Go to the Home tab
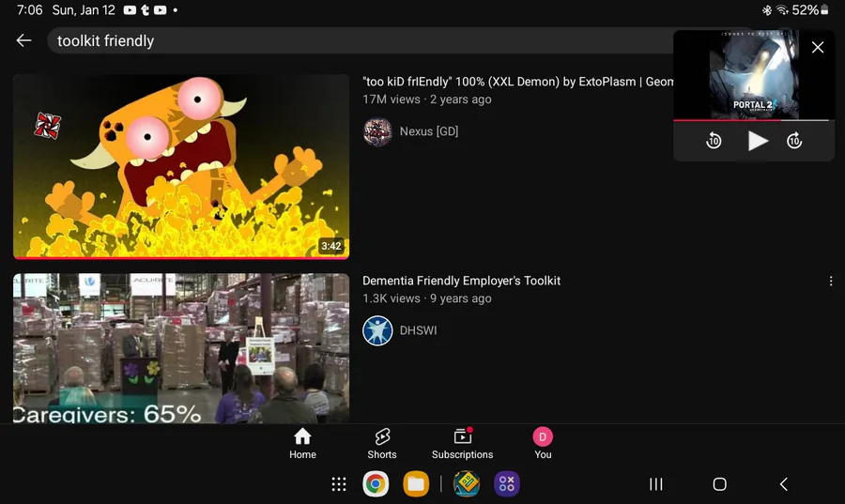Screen dimensions: 845x504 [303, 444]
